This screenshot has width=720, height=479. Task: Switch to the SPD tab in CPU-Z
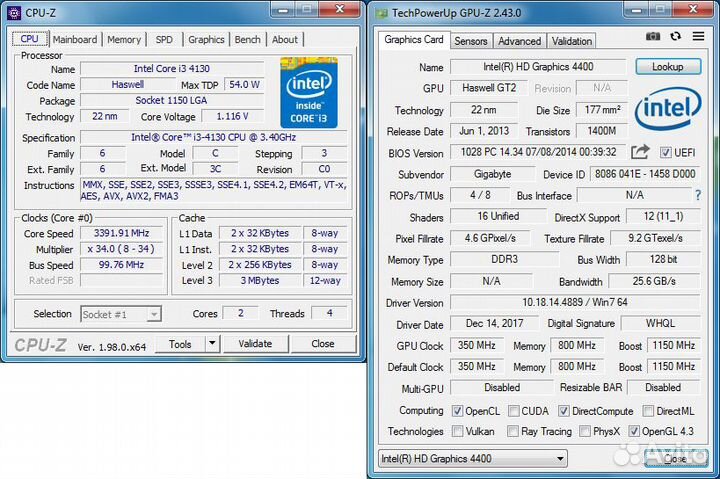pyautogui.click(x=164, y=39)
